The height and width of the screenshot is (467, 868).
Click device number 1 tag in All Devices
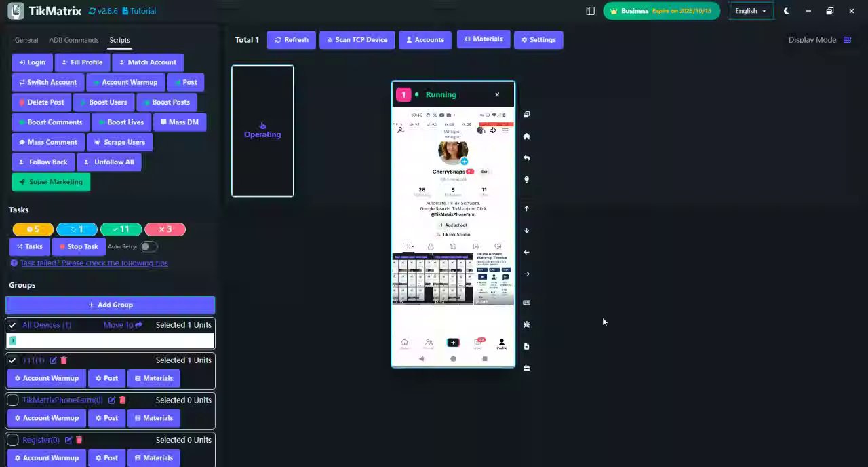coord(12,341)
